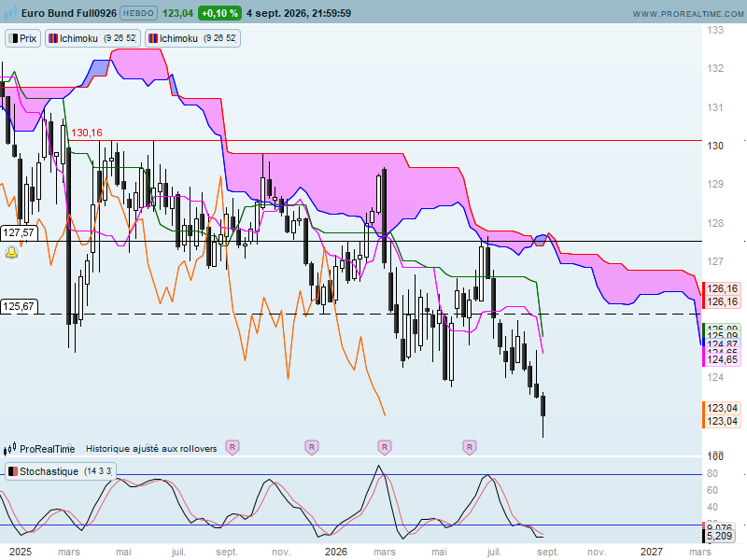
Task: Click the rollover R marker near sept.
Action: [x=233, y=447]
